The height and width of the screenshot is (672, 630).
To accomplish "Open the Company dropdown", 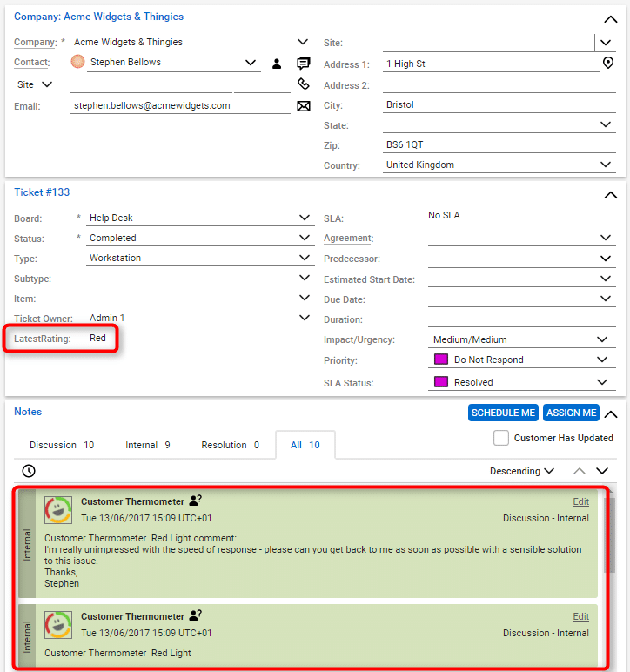I will [303, 42].
